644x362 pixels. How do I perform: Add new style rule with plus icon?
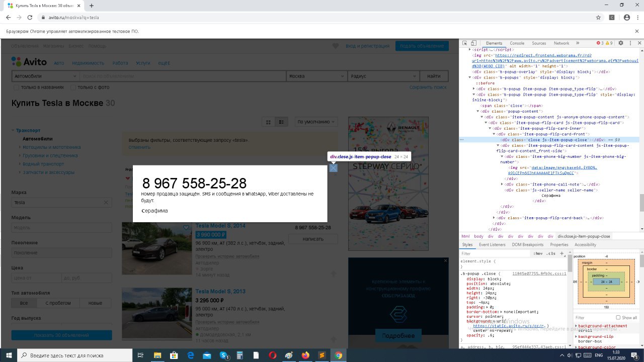tap(563, 253)
